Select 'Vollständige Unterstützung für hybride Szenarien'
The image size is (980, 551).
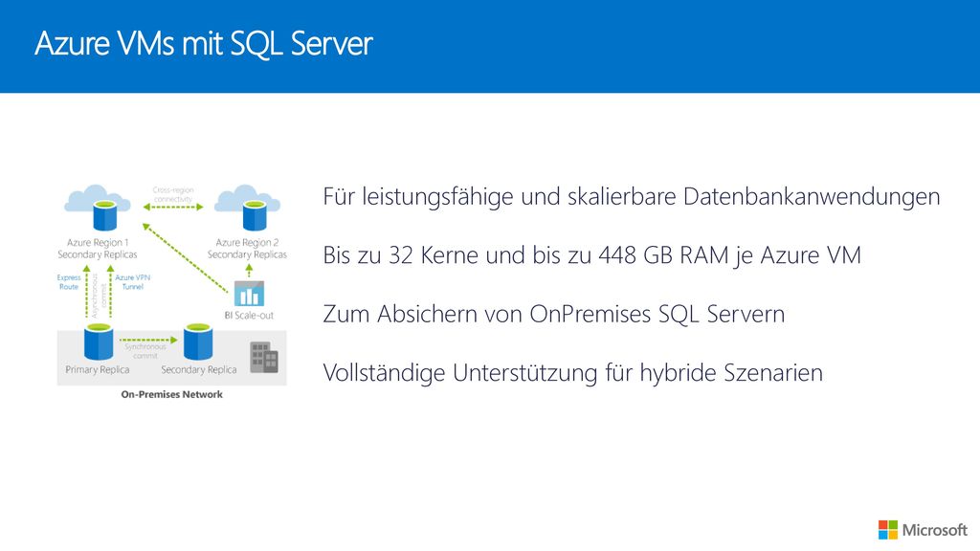(572, 373)
